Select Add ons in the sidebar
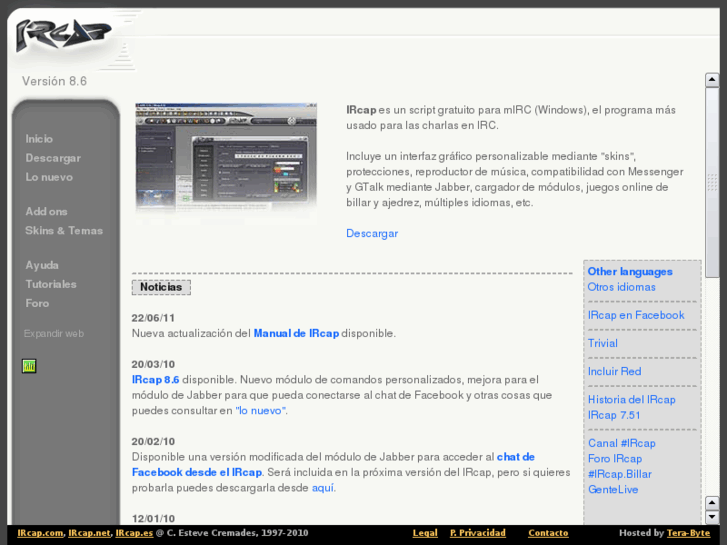727x545 pixels. (46, 212)
